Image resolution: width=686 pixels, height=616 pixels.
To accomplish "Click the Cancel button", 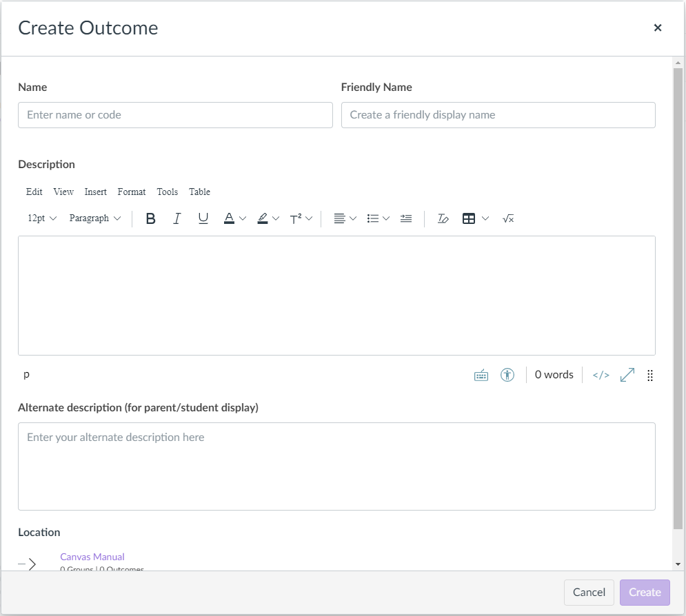I will [x=589, y=592].
